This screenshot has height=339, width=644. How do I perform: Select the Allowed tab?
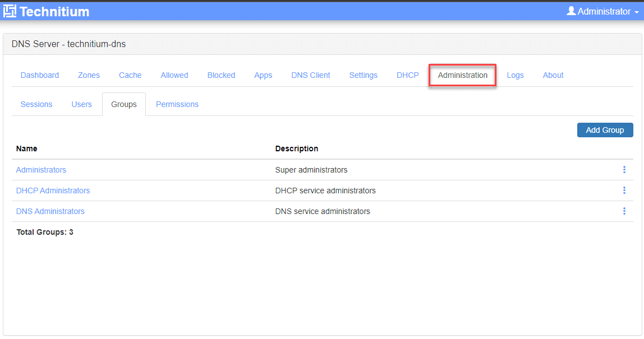pos(174,75)
